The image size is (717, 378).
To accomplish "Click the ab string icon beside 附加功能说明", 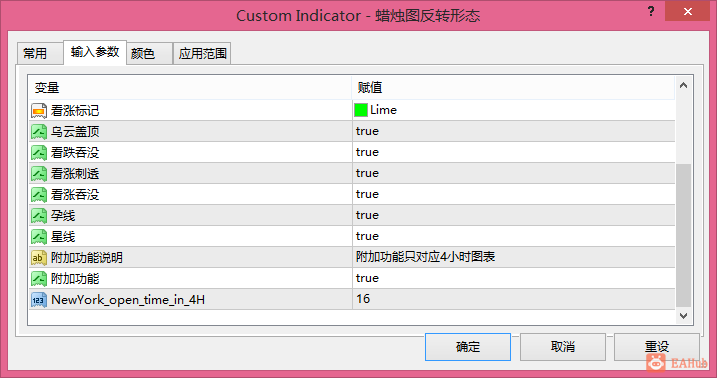I will click(x=39, y=258).
